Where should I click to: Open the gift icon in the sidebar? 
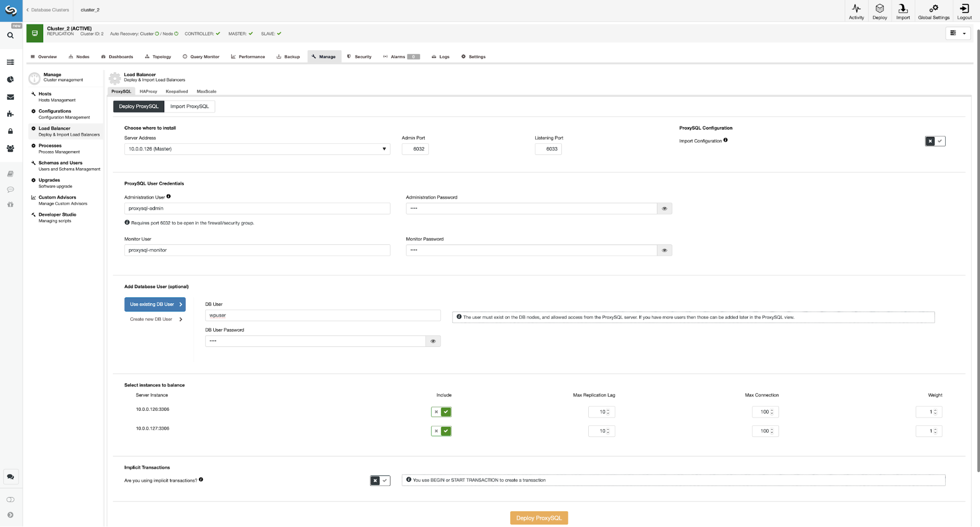click(x=10, y=204)
